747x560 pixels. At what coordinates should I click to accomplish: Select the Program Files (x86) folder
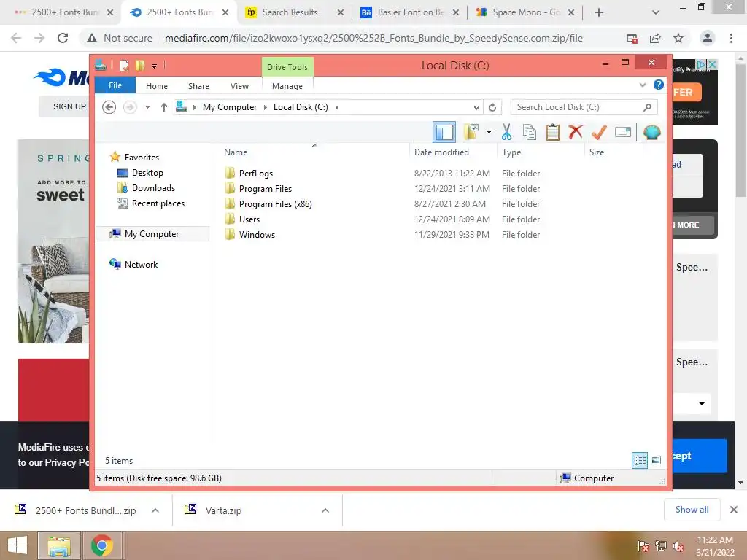(275, 204)
